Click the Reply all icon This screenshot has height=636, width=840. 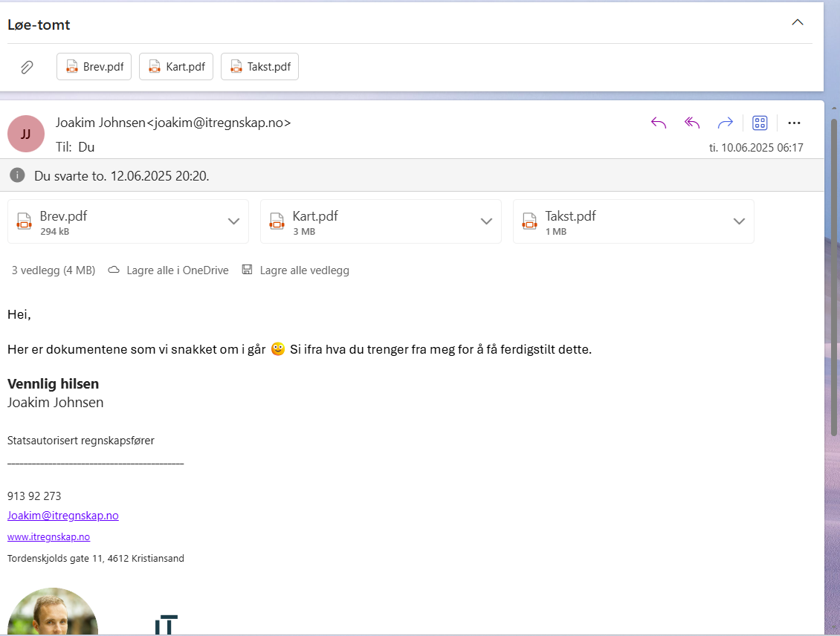[x=692, y=123]
